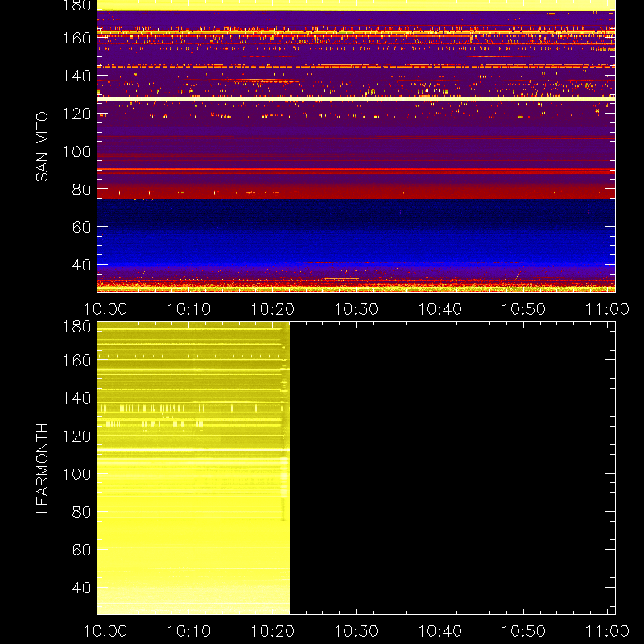Pick the 140 frequency label on Learmonth plot
This screenshot has width=644, height=644.
[76, 398]
